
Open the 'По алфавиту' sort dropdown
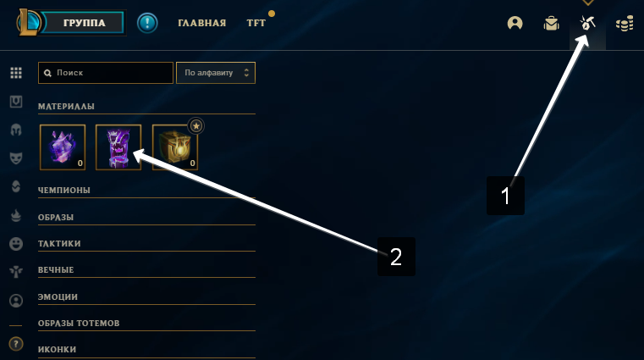216,73
